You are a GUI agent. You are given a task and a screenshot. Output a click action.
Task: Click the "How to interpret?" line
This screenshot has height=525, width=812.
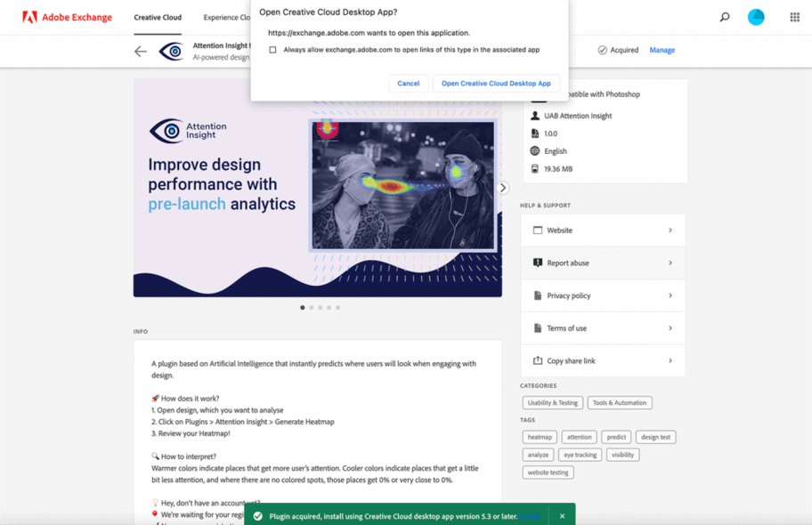coord(183,456)
